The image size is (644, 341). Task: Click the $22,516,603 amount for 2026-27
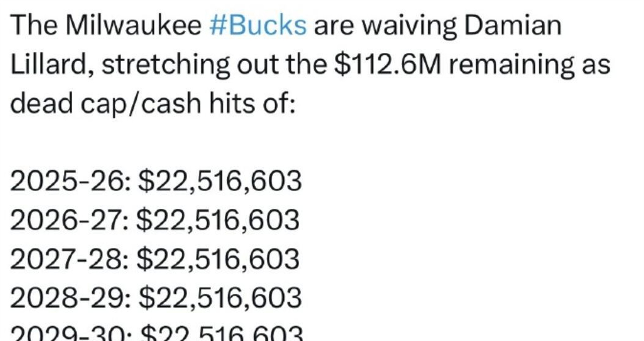click(218, 221)
